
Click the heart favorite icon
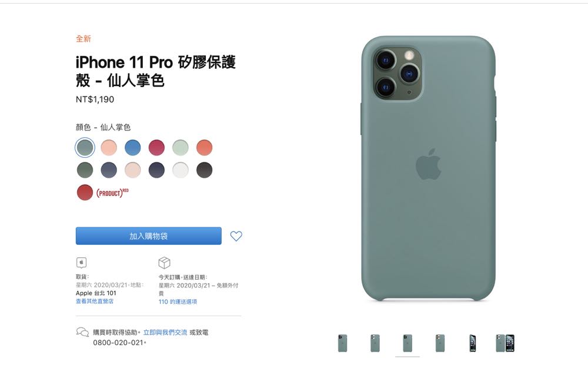[236, 236]
